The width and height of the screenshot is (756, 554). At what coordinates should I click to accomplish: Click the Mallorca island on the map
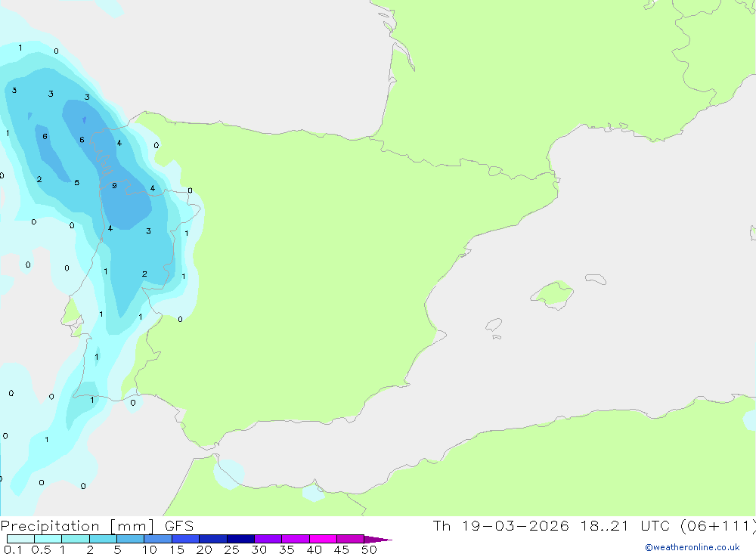(x=553, y=294)
